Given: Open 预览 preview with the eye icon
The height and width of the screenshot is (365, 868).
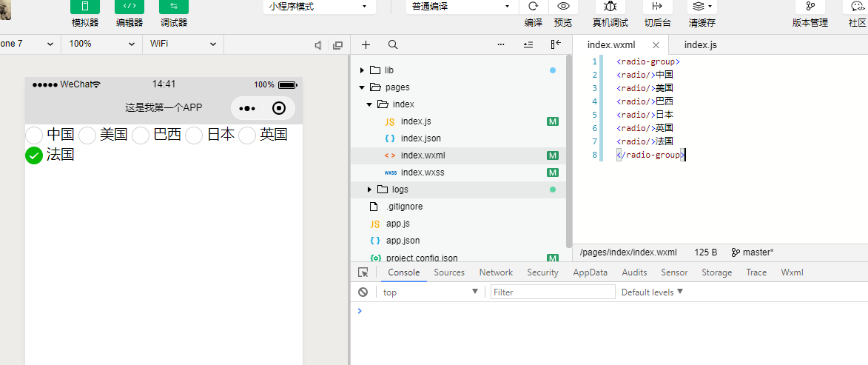Looking at the screenshot, I should pos(563,7).
